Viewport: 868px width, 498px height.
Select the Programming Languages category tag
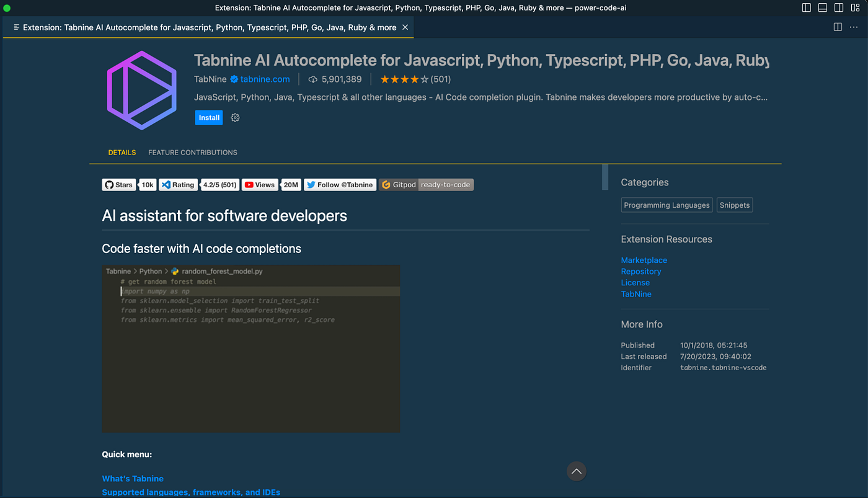point(666,205)
